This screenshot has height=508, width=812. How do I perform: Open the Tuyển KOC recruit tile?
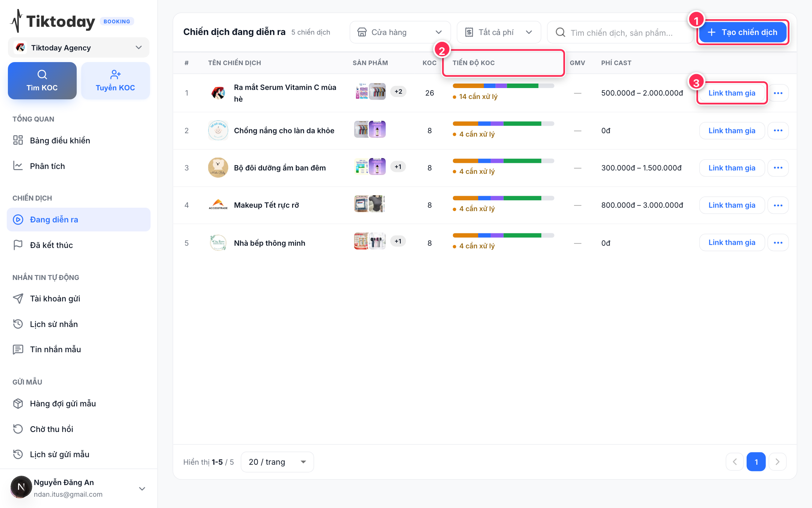[115, 81]
